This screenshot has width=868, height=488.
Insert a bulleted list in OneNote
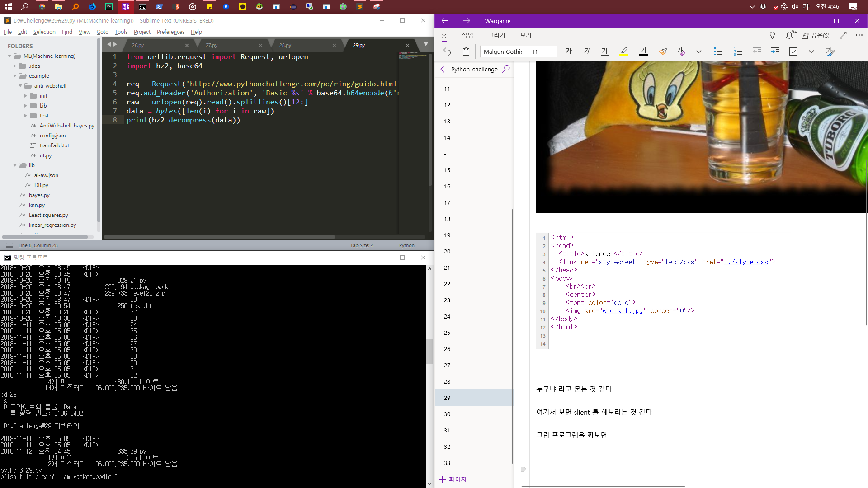(x=718, y=52)
